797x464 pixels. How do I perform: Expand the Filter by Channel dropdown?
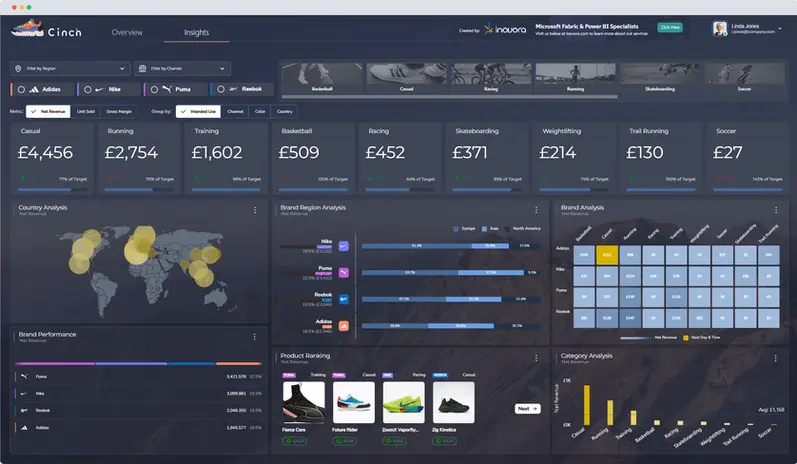point(182,69)
